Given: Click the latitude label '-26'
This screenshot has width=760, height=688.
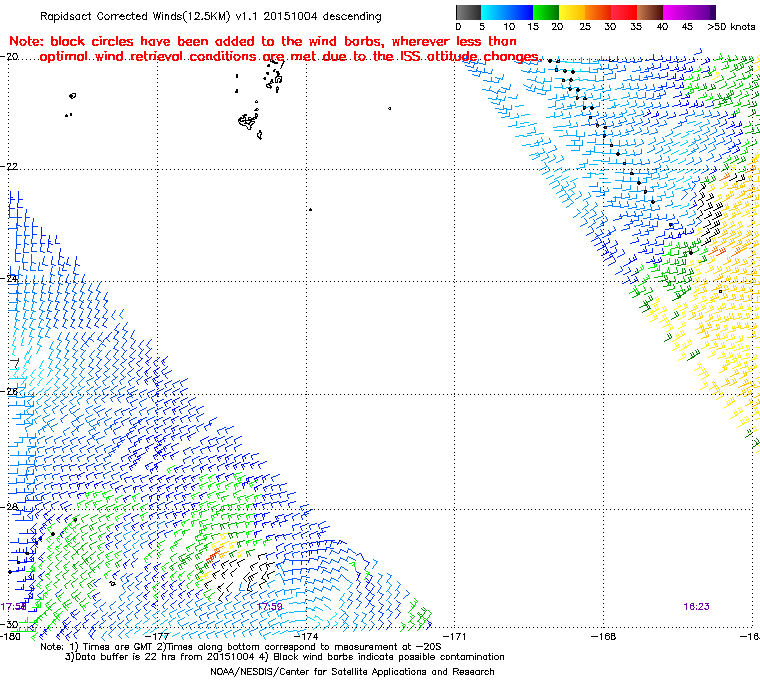Looking at the screenshot, I should tap(9, 391).
